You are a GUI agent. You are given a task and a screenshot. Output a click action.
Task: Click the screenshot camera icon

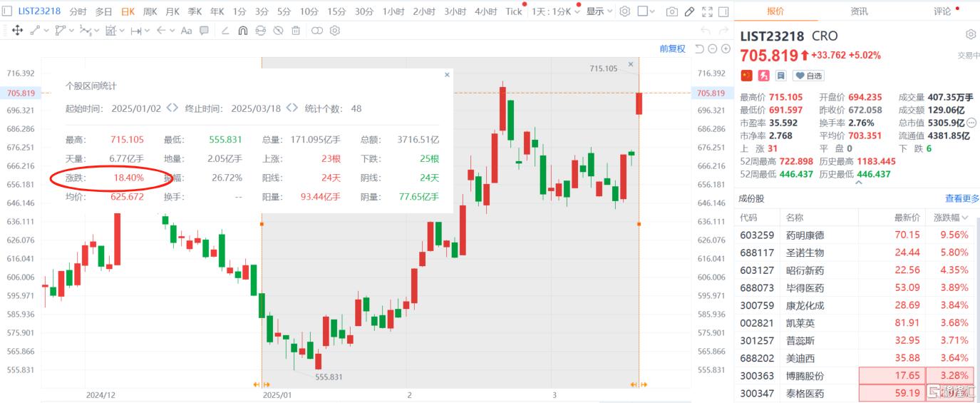[671, 11]
